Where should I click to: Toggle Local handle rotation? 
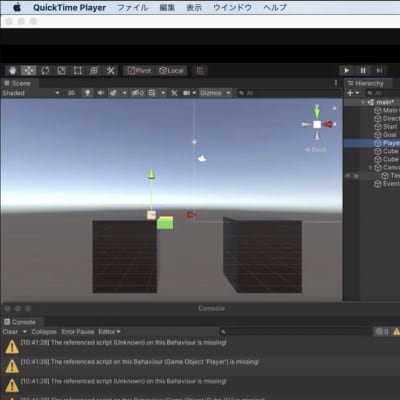click(171, 71)
